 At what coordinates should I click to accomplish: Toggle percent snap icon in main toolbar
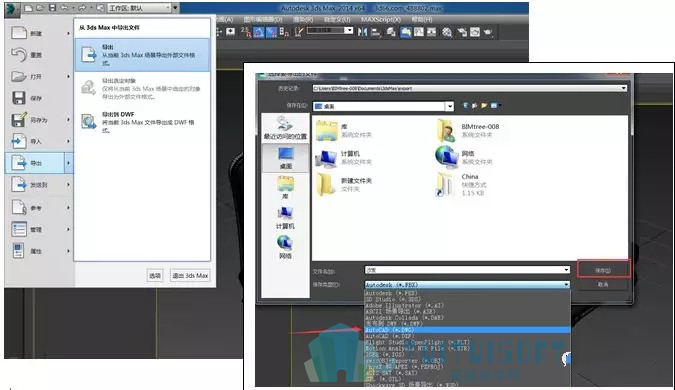pos(271,32)
